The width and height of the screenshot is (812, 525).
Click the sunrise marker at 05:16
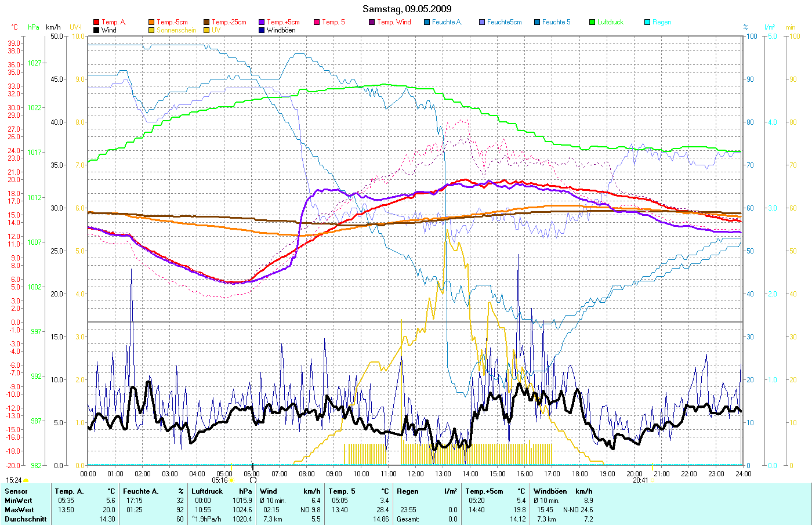click(x=231, y=480)
